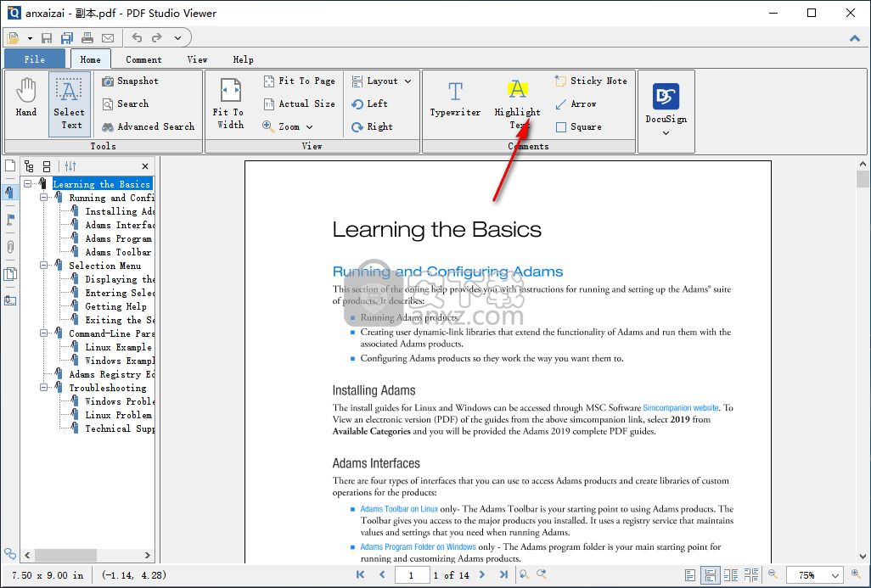
Task: Open the Layout dropdown
Action: coord(382,81)
